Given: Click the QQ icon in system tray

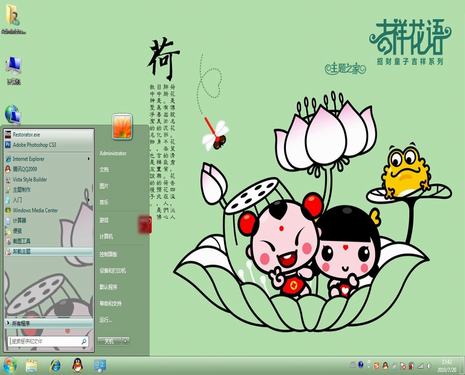Looking at the screenshot, I should tap(386, 366).
